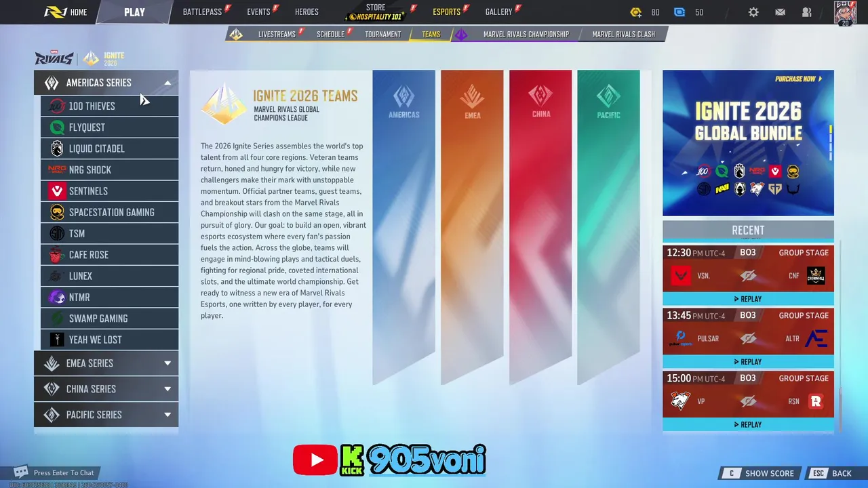The image size is (868, 488).
Task: Watch replay of VP vs RSN match
Action: click(748, 425)
